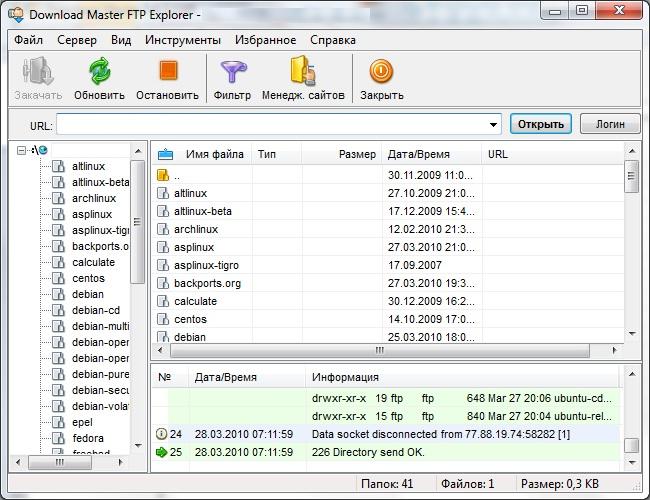Click the backports.org folder icon in file list
The image size is (650, 500).
point(163,283)
